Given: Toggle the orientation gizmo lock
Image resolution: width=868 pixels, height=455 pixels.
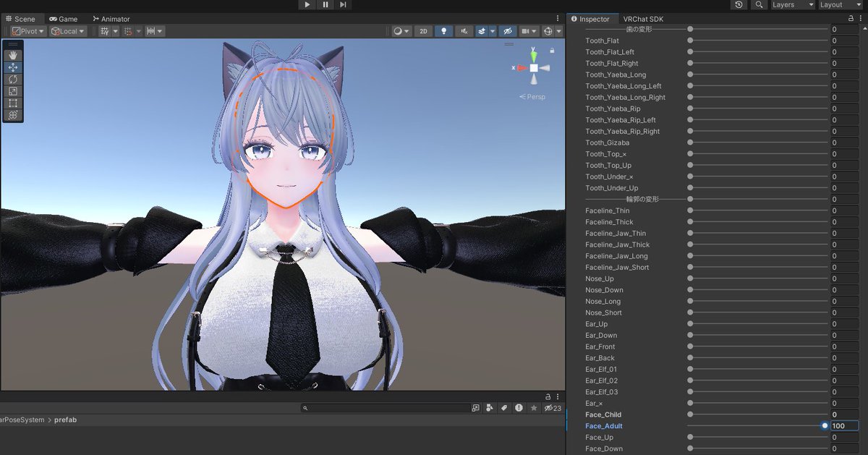Looking at the screenshot, I should (552, 51).
